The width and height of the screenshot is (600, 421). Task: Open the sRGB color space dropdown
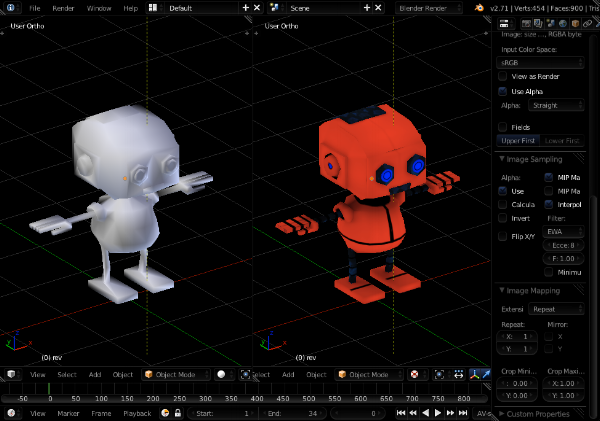coord(541,62)
